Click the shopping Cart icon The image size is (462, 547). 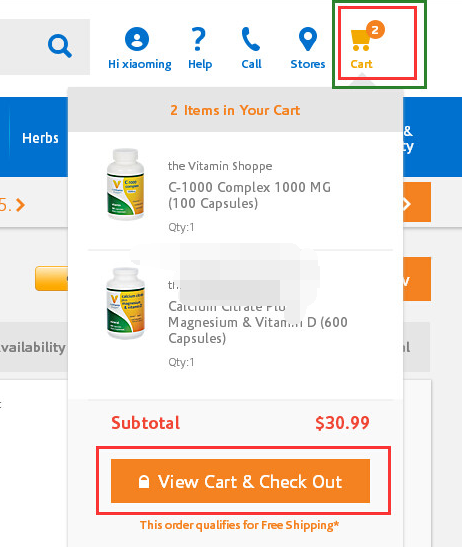click(360, 40)
